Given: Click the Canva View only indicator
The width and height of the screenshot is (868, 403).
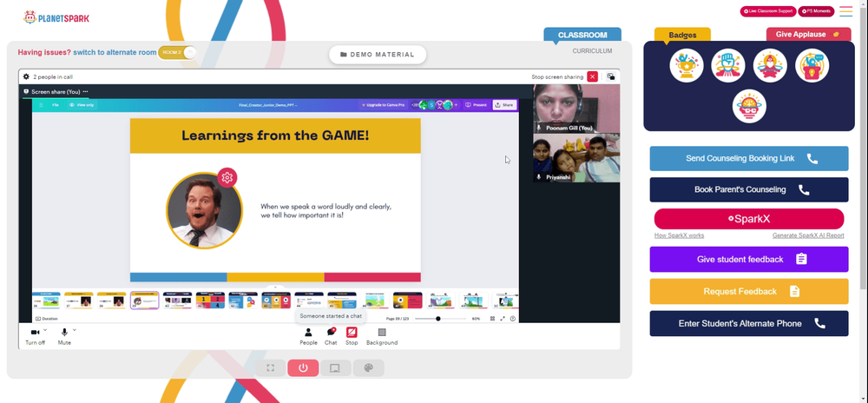Looking at the screenshot, I should (82, 104).
